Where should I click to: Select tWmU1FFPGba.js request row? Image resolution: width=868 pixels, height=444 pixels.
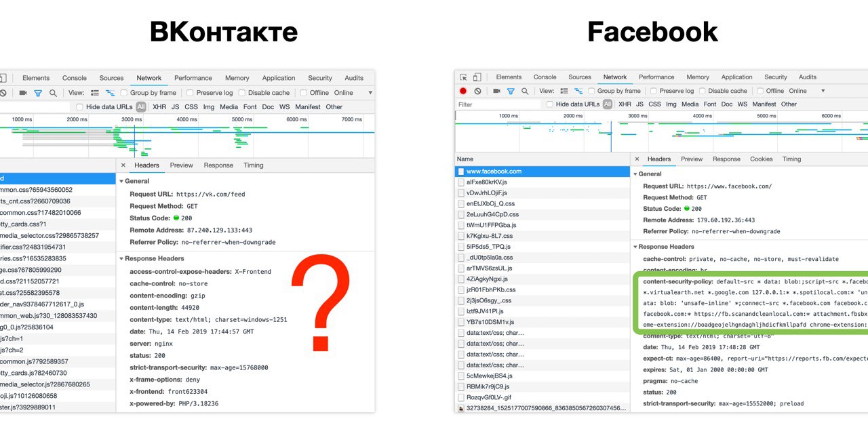click(x=542, y=225)
